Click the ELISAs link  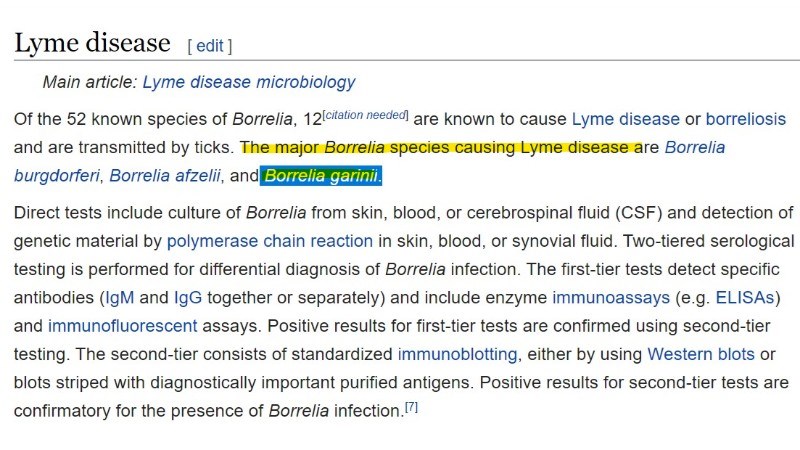point(745,297)
